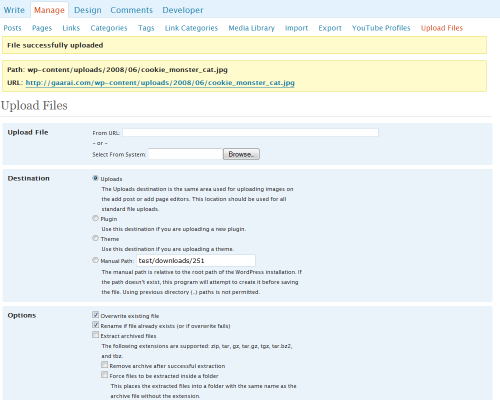This screenshot has height=400, width=500.
Task: Go to the Link Categories page
Action: click(191, 28)
